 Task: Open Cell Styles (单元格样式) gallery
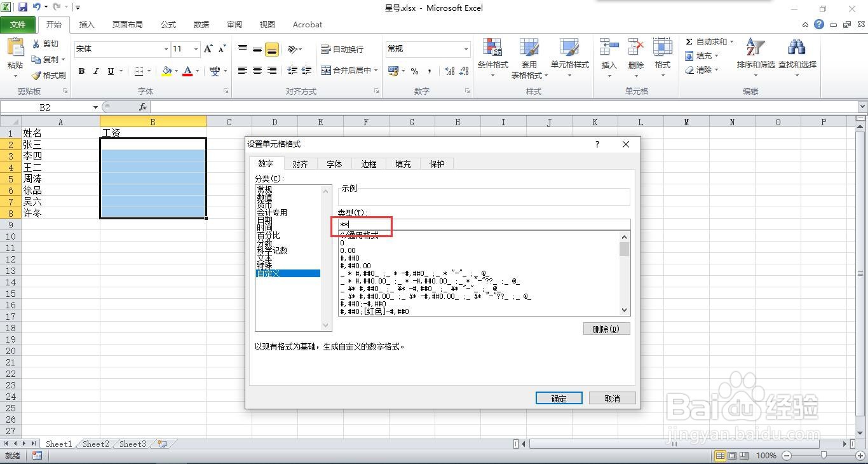[569, 58]
